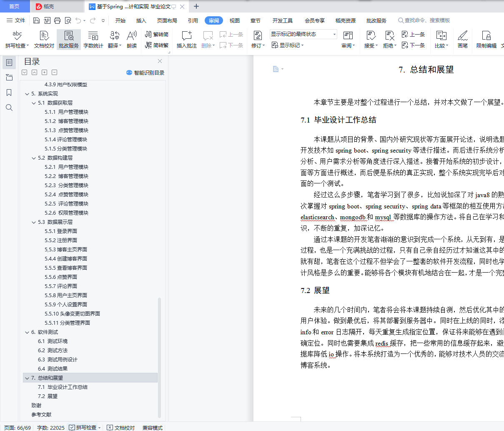Screen dimensions: 504x431
Task: Toggle 拼写检查 in the status bar
Action: (85, 428)
